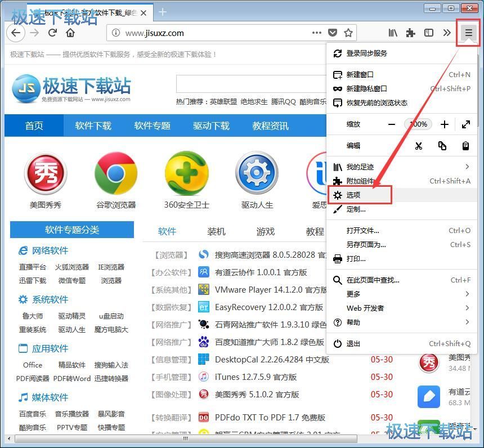The width and height of the screenshot is (484, 448).
Task: Close the Firefox hamburger menu
Action: [x=468, y=33]
